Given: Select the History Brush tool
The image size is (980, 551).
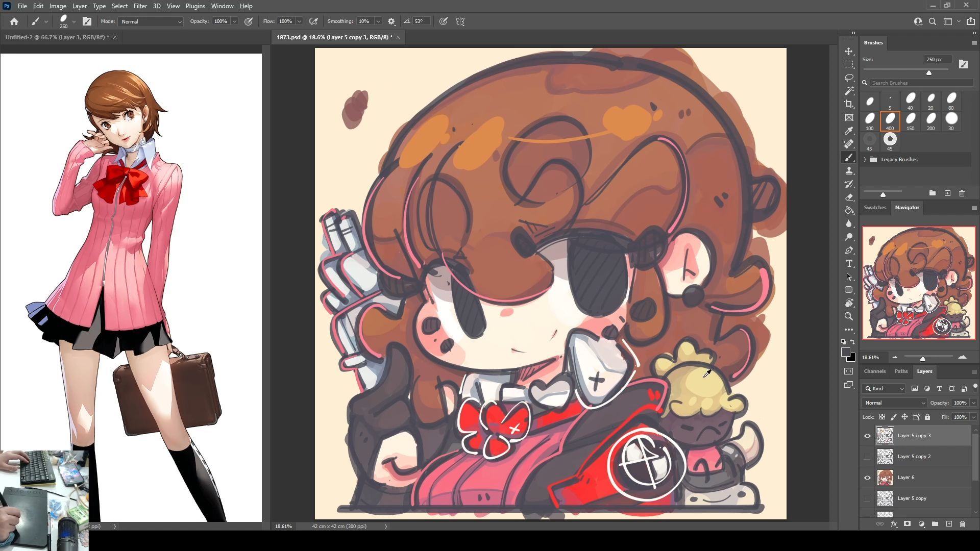Looking at the screenshot, I should (x=849, y=184).
